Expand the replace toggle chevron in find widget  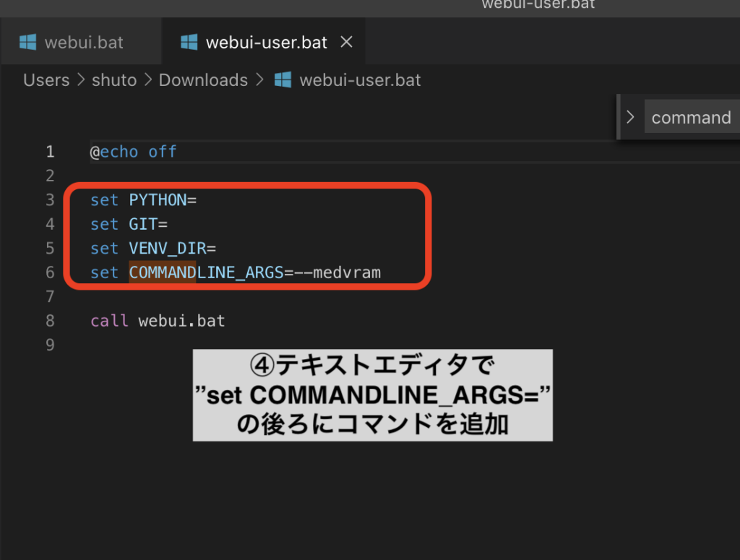pos(630,117)
